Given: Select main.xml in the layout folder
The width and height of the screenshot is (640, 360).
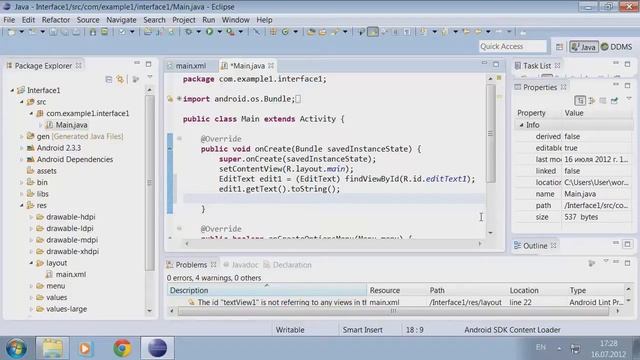Looking at the screenshot, I should (x=71, y=274).
